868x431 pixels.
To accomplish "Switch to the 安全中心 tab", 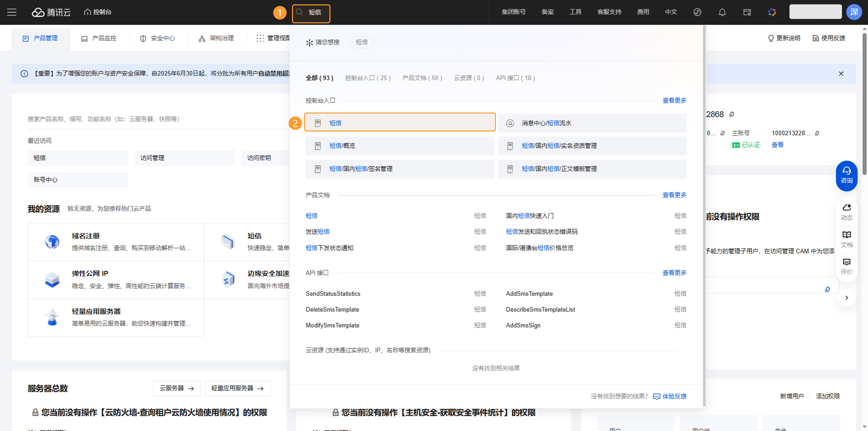I will click(x=158, y=38).
